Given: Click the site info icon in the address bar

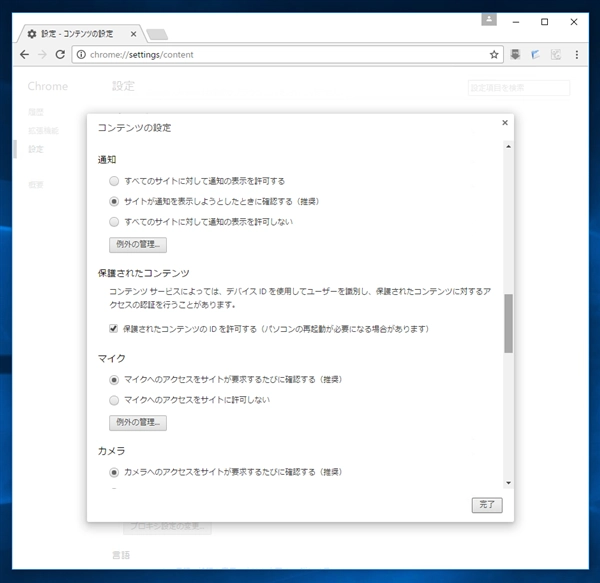Looking at the screenshot, I should tap(81, 55).
